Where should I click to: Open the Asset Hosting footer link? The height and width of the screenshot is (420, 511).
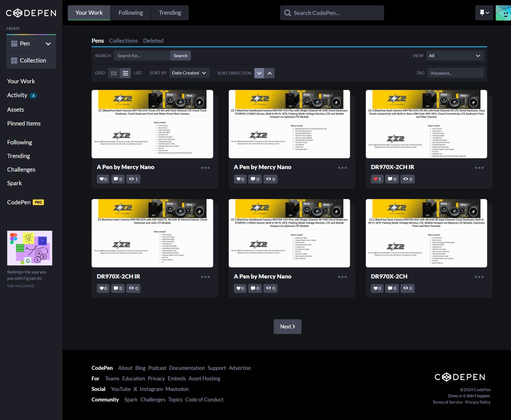pyautogui.click(x=204, y=379)
